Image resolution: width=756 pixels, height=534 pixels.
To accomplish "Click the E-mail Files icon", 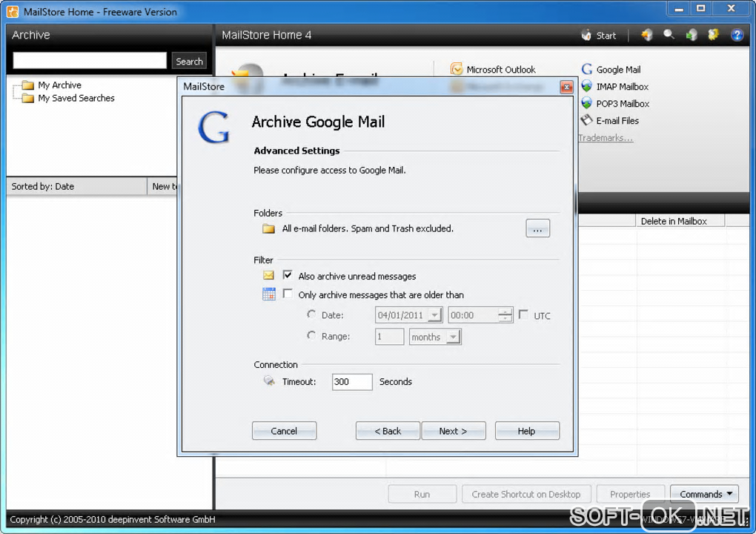I will point(586,120).
